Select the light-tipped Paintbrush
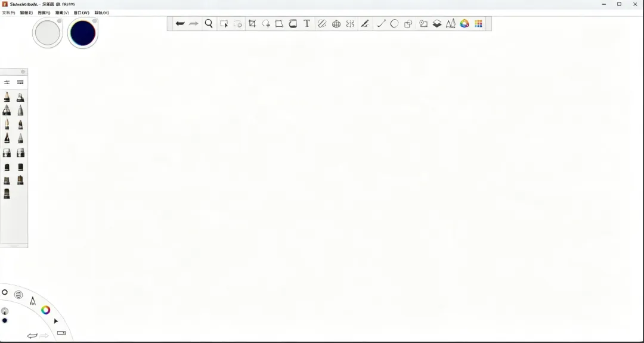 (x=7, y=123)
